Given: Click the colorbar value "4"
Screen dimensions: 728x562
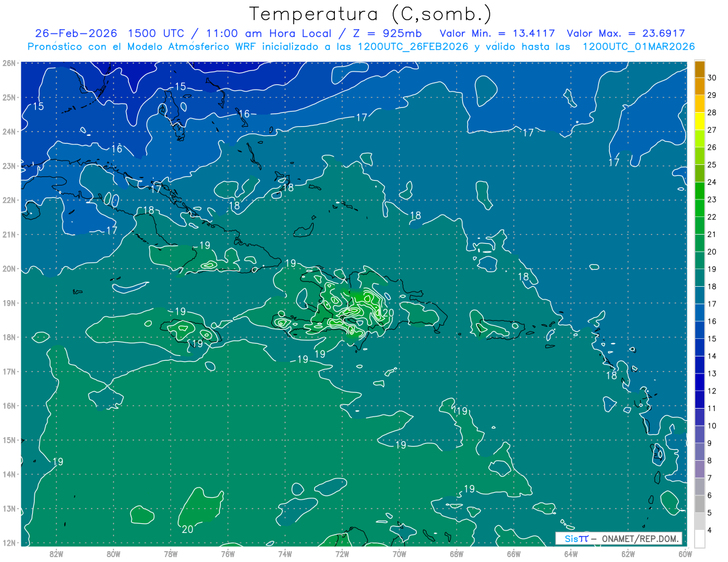Looking at the screenshot, I should pos(710,530).
